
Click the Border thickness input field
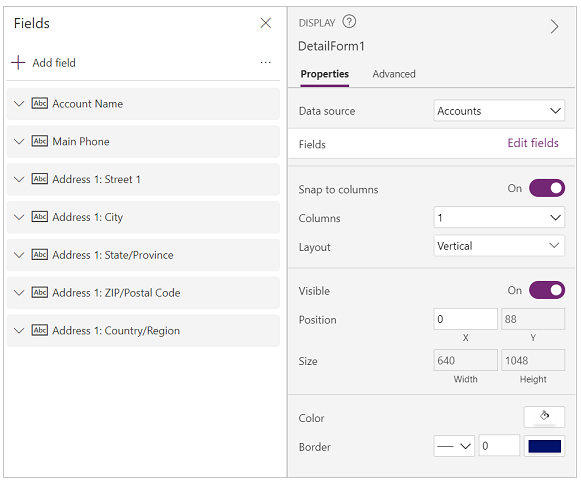click(x=499, y=446)
